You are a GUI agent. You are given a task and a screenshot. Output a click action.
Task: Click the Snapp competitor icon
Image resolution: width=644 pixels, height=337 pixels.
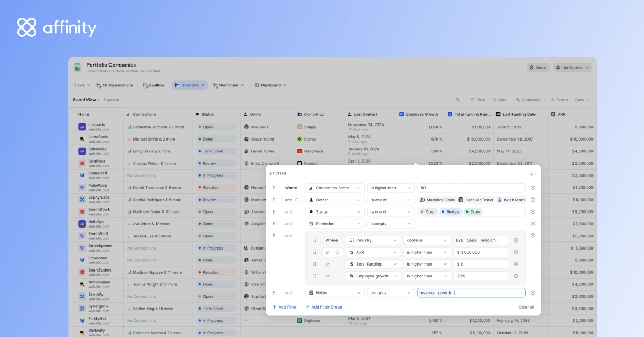pyautogui.click(x=300, y=127)
